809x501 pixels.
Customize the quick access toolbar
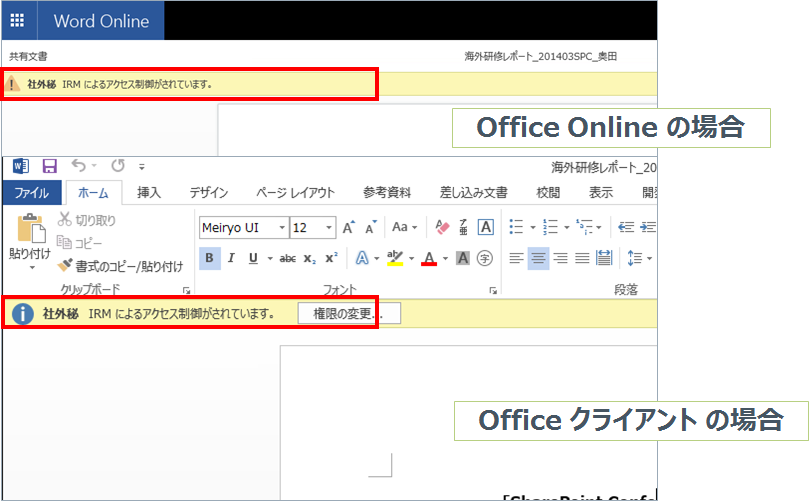click(x=141, y=167)
